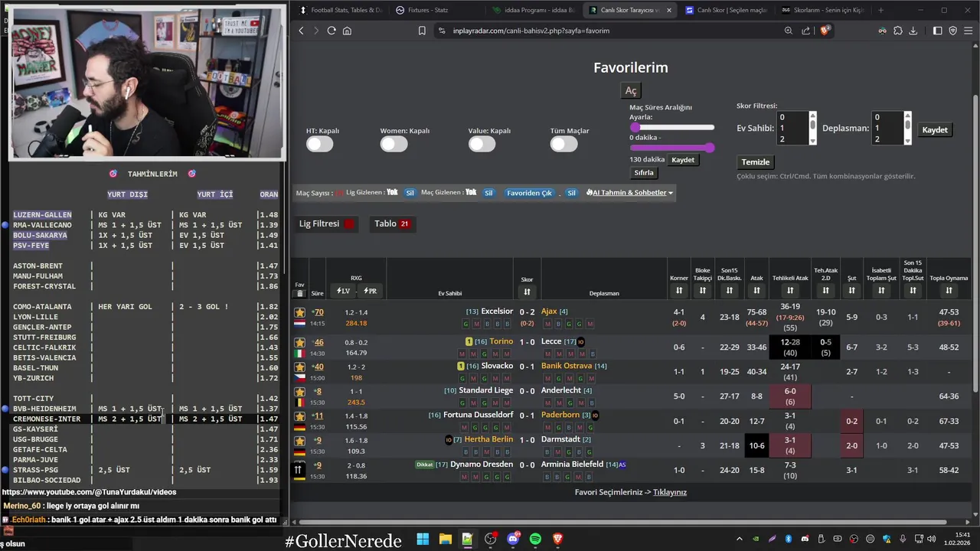Open the browser home page icon

[x=347, y=31]
